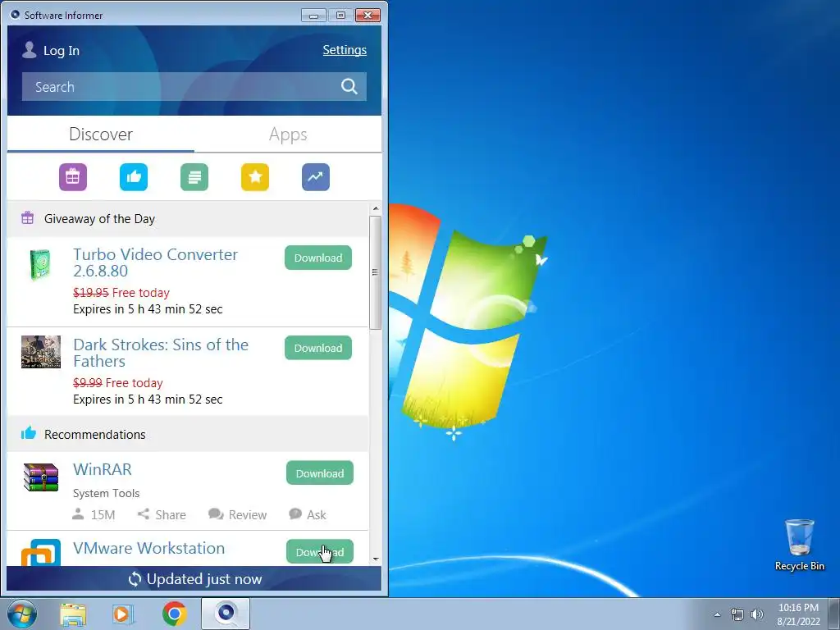Open the green articles list category icon
The width and height of the screenshot is (840, 630).
194,177
